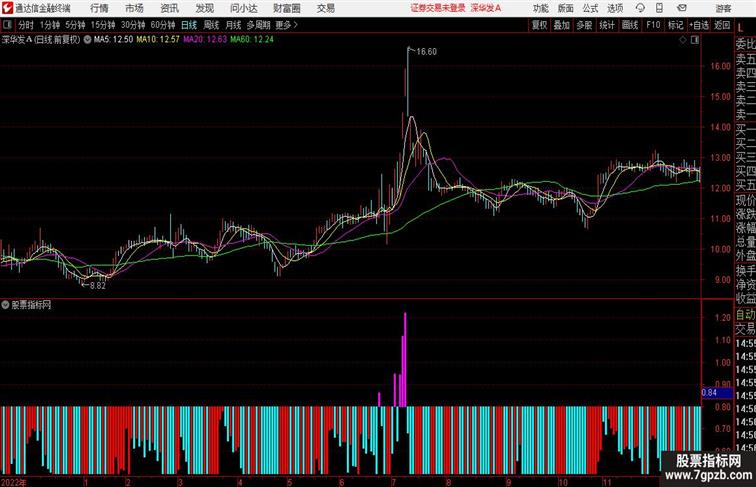Viewport: 756px width, 487px height.
Task: Toggle the left panel icon before 分时
Action: 7,25
